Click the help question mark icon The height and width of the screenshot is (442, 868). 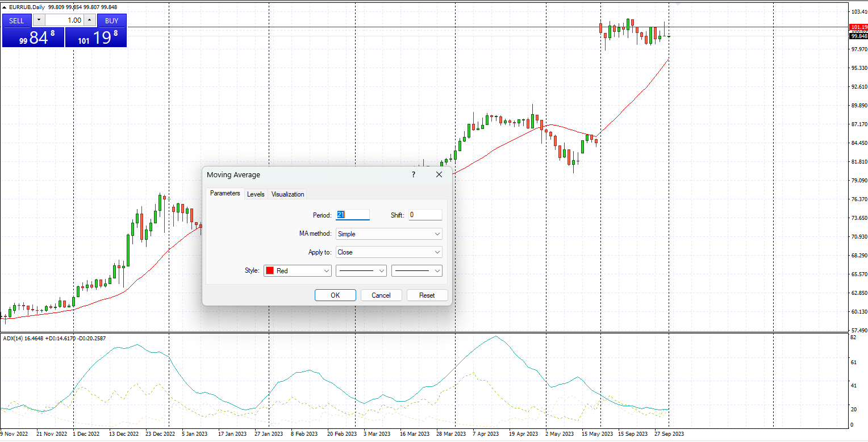pos(413,175)
